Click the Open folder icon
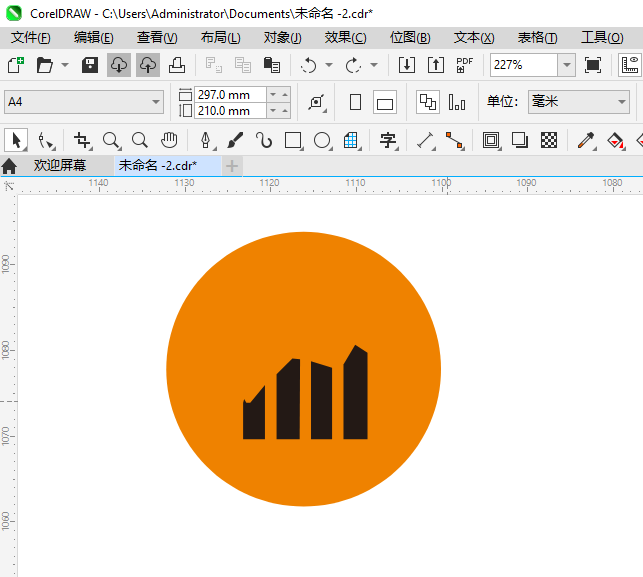 pos(44,65)
